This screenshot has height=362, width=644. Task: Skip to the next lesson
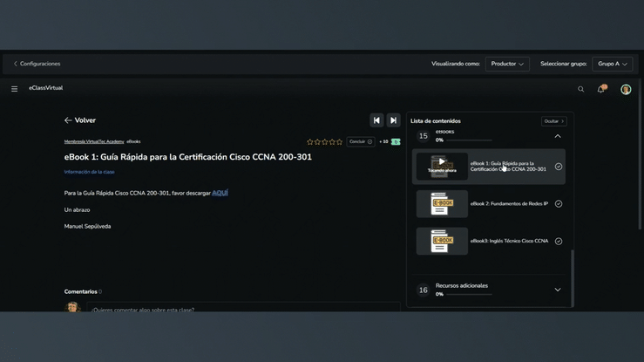coord(394,120)
